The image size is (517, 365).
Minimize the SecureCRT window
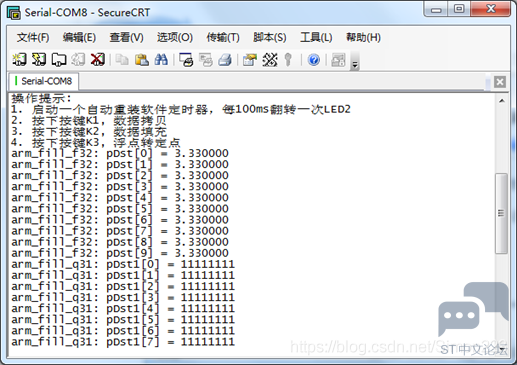436,9
